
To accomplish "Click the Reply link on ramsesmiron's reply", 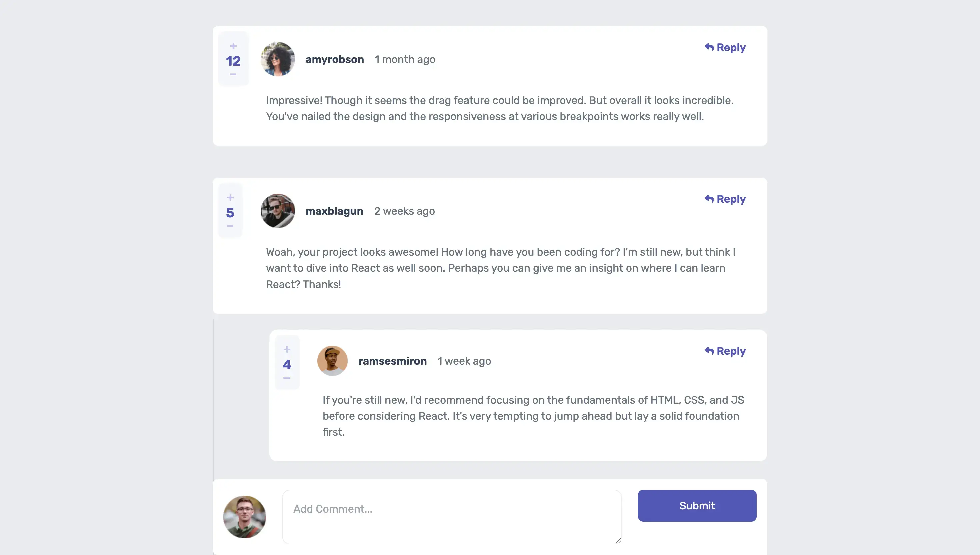I will tap(731, 351).
